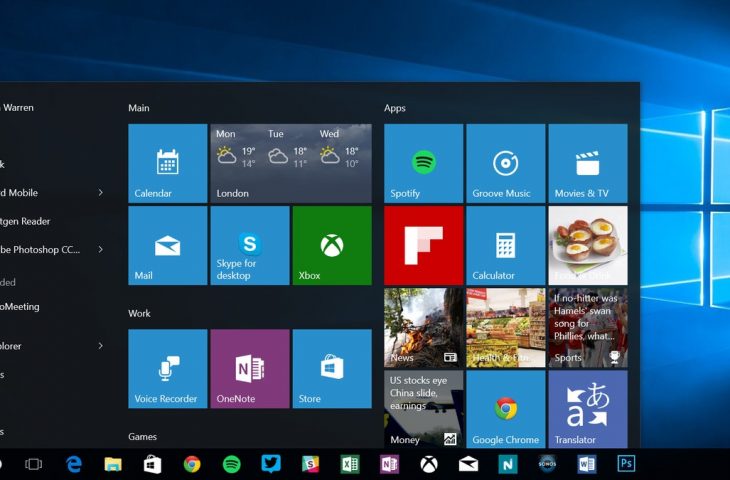This screenshot has width=730, height=480.
Task: Open the Mail tile
Action: pyautogui.click(x=168, y=245)
